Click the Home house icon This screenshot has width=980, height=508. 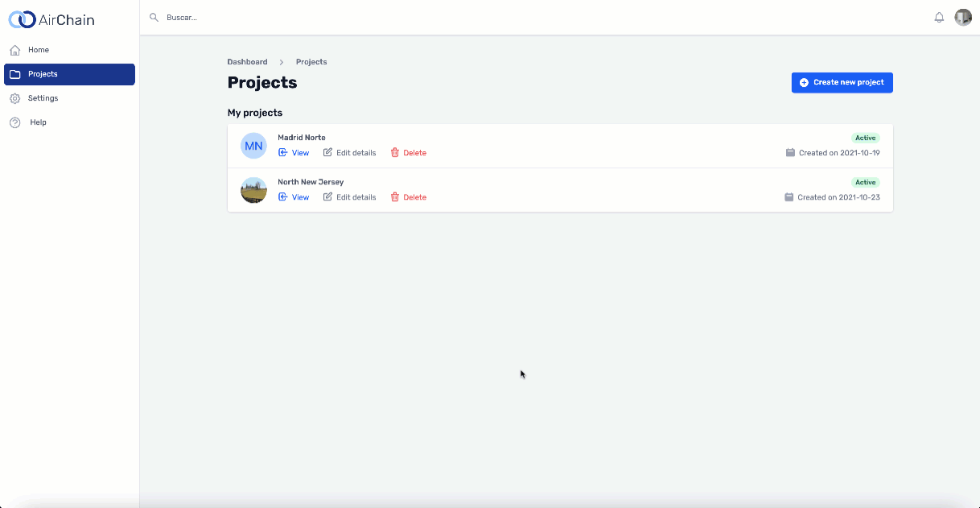(14, 50)
